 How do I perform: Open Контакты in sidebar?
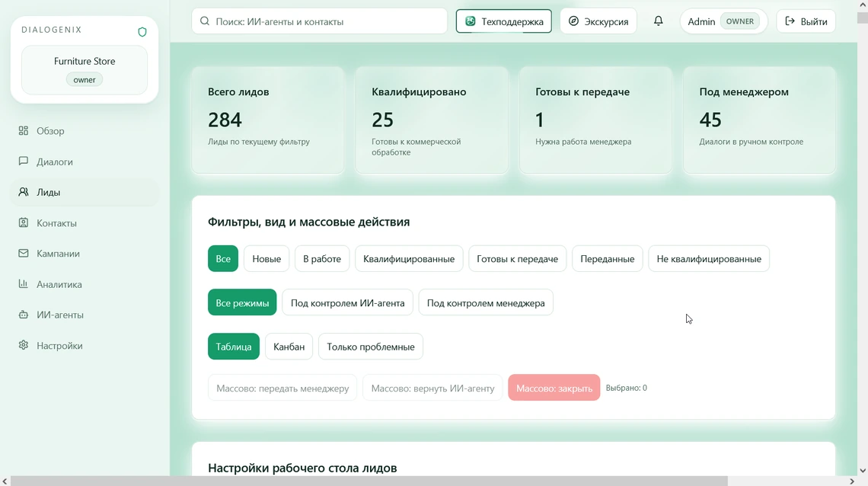click(x=85, y=223)
